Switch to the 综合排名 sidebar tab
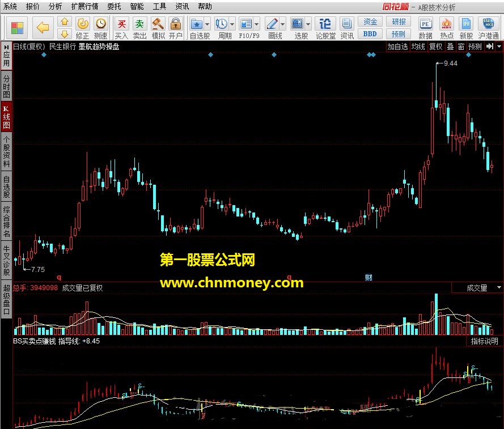 tap(6, 222)
